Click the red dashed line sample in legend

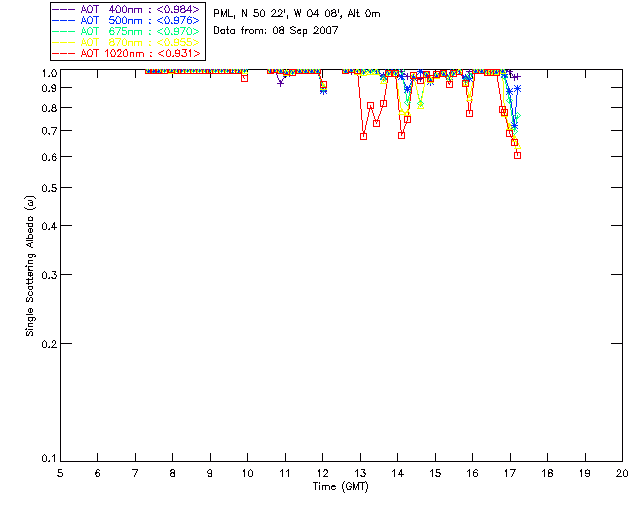(x=64, y=53)
